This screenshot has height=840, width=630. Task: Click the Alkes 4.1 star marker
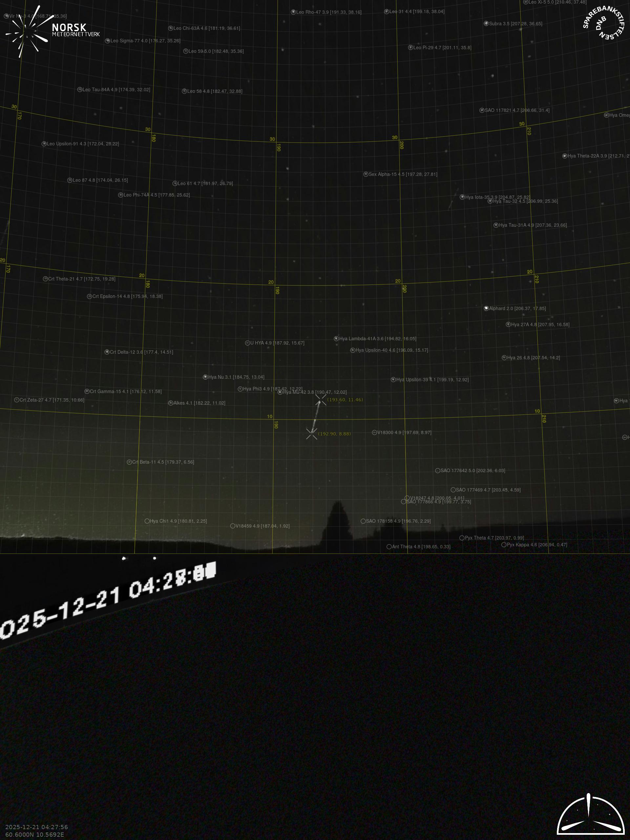171,403
